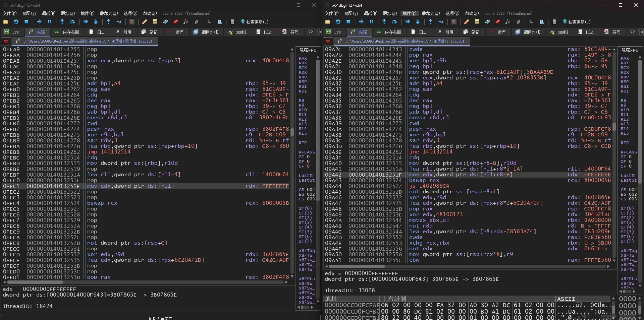Click the open file folder icon in left window
The width and height of the screenshot is (644, 320).
point(6,22)
